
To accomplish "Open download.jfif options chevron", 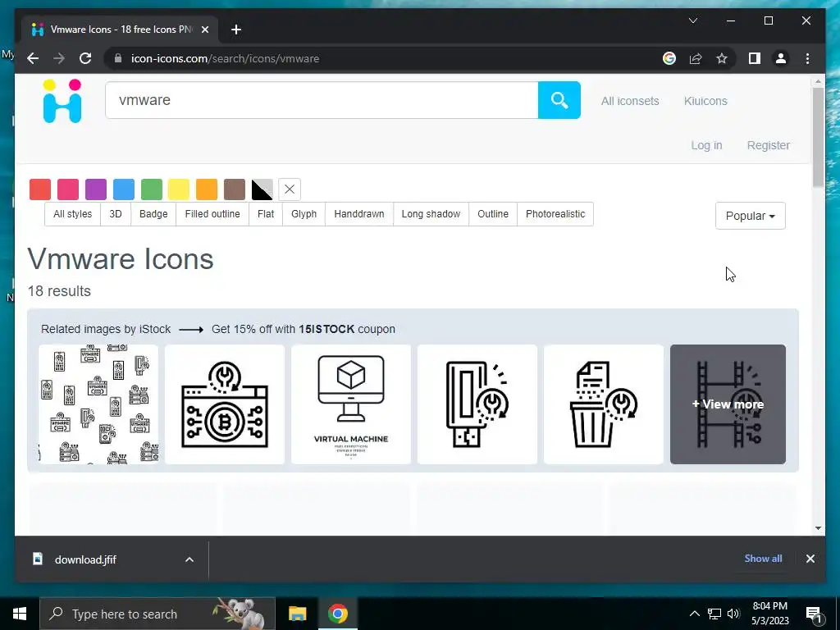I will (189, 559).
